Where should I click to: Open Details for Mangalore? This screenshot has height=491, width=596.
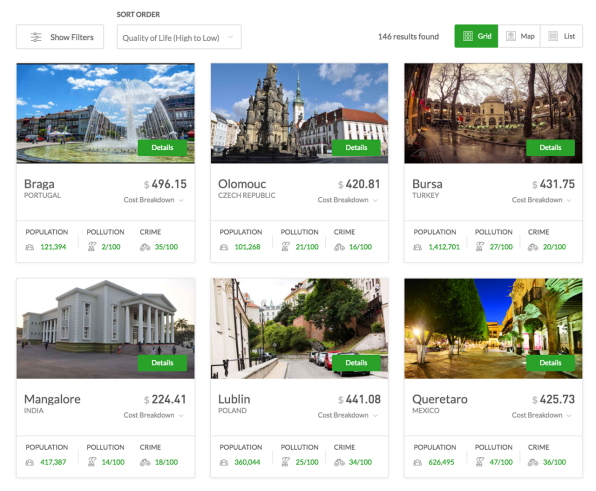coord(162,363)
